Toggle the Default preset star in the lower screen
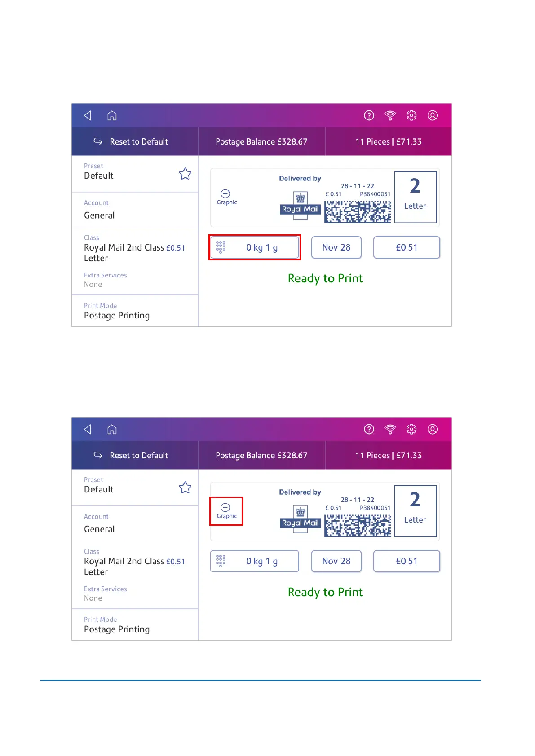 pyautogui.click(x=185, y=488)
